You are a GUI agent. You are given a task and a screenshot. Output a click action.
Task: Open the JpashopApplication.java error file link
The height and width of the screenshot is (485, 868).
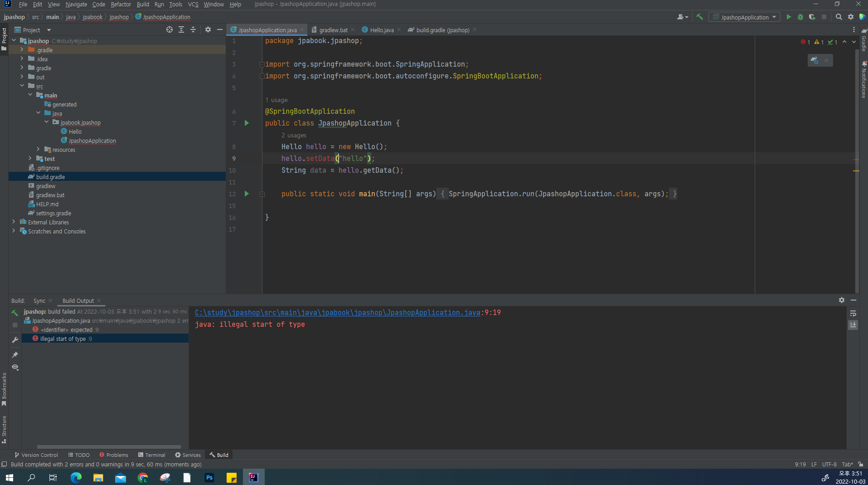click(x=337, y=312)
